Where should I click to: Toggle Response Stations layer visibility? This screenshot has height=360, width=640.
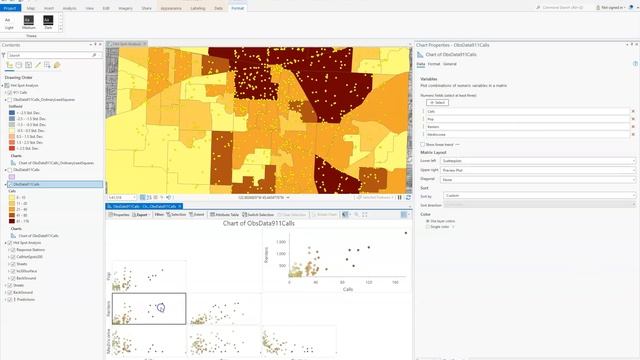13,250
